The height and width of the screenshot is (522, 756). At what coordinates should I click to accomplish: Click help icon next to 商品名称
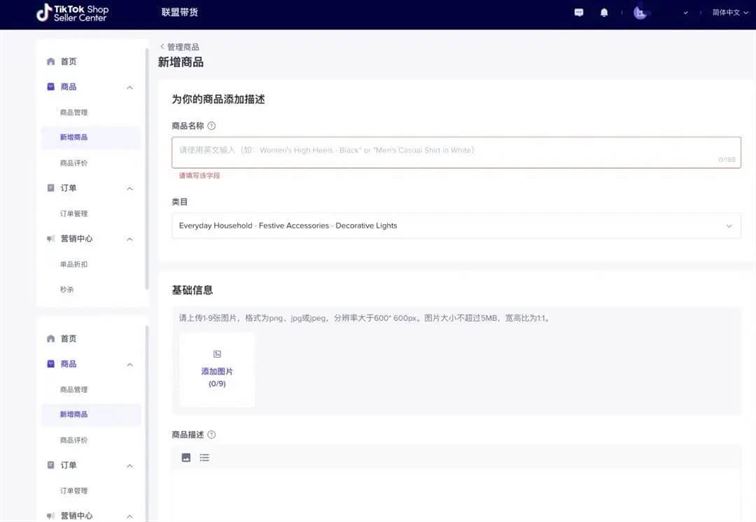coord(211,126)
